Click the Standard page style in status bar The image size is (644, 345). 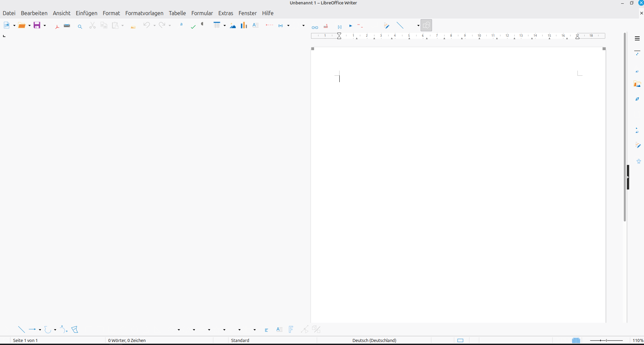click(x=240, y=340)
